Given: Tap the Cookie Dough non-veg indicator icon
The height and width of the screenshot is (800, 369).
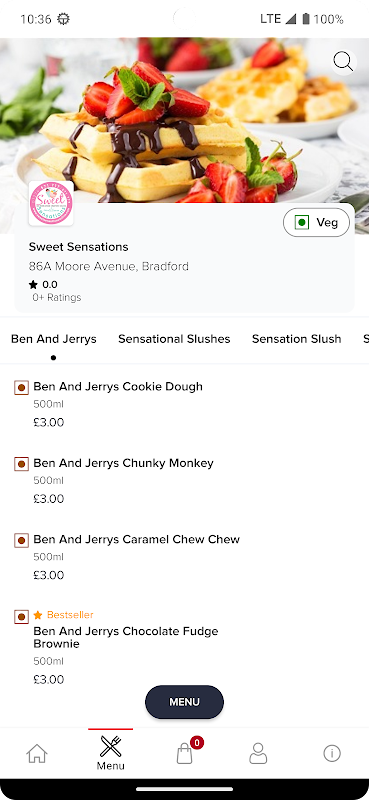Looking at the screenshot, I should tap(21, 388).
